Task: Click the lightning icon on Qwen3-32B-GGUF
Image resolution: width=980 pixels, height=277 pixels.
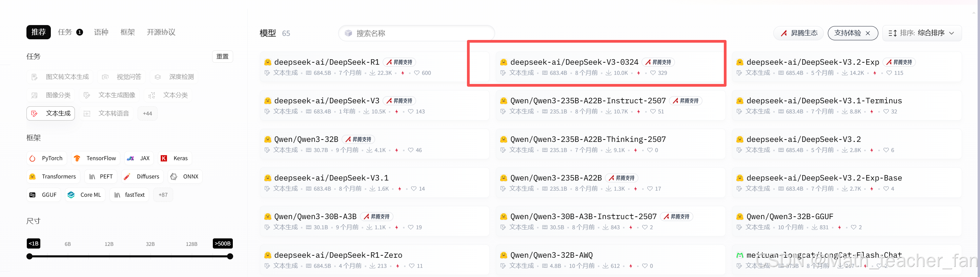Action: 839,227
